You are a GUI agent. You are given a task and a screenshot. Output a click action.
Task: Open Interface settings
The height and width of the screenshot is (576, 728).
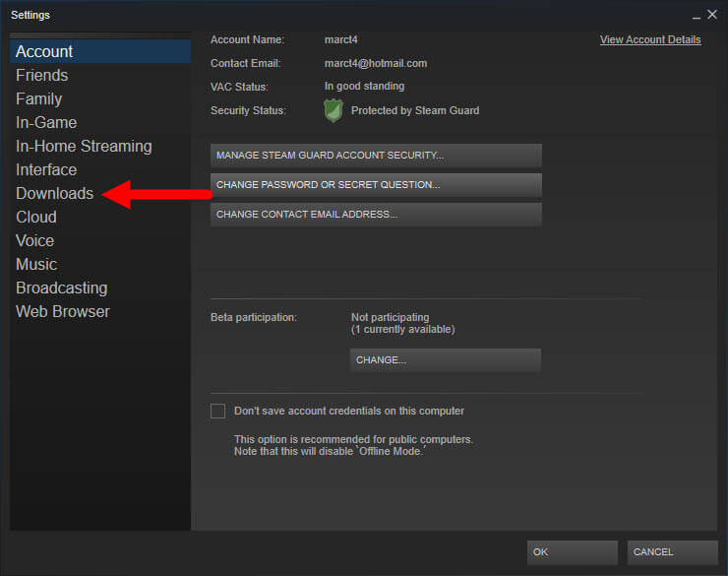tap(46, 170)
